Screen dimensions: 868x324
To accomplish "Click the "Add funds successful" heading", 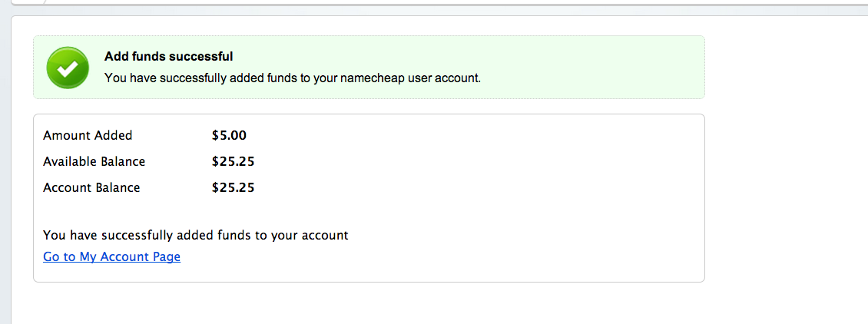I will 168,56.
